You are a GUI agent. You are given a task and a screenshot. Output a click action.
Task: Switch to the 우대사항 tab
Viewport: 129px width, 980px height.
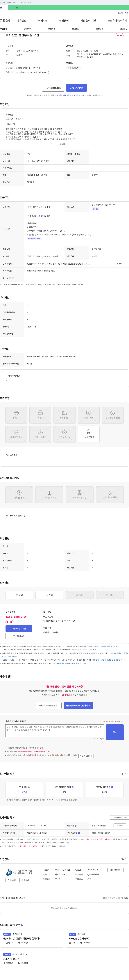pos(52,29)
